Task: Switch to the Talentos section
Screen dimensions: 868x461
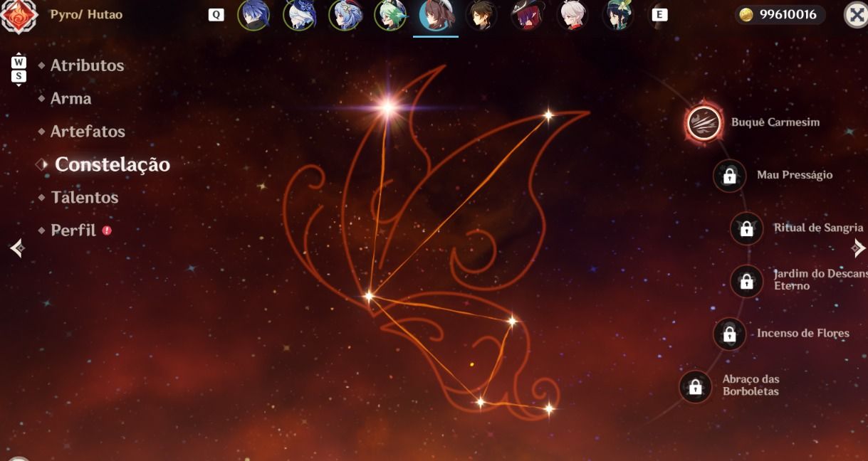Action: pyautogui.click(x=84, y=198)
